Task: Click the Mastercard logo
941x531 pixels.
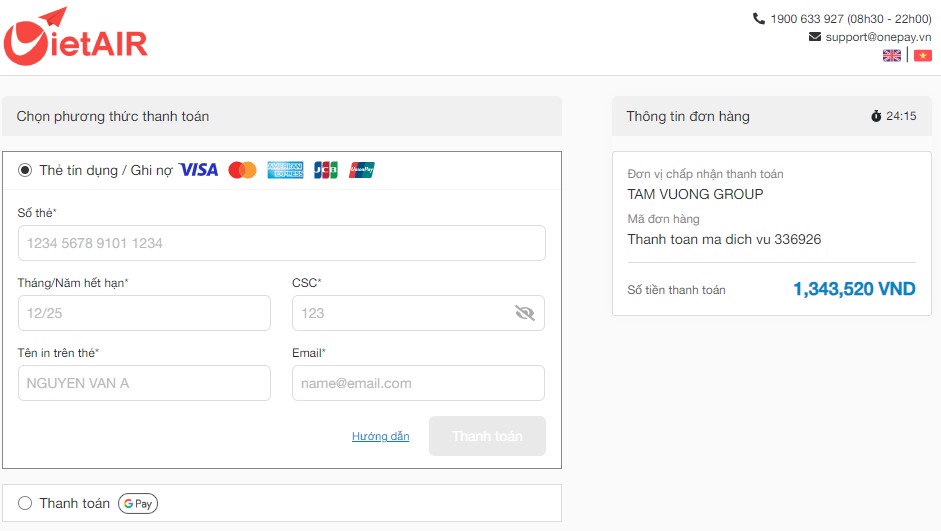Action: [x=242, y=170]
